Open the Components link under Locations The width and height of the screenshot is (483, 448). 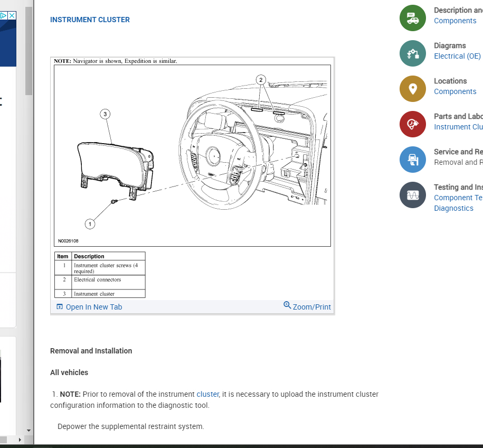455,91
